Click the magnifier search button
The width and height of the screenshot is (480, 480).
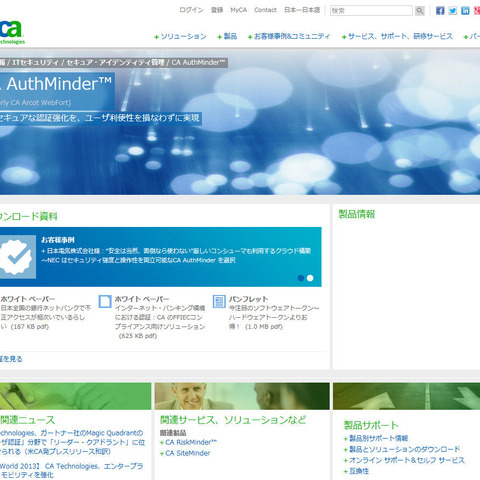(x=420, y=11)
